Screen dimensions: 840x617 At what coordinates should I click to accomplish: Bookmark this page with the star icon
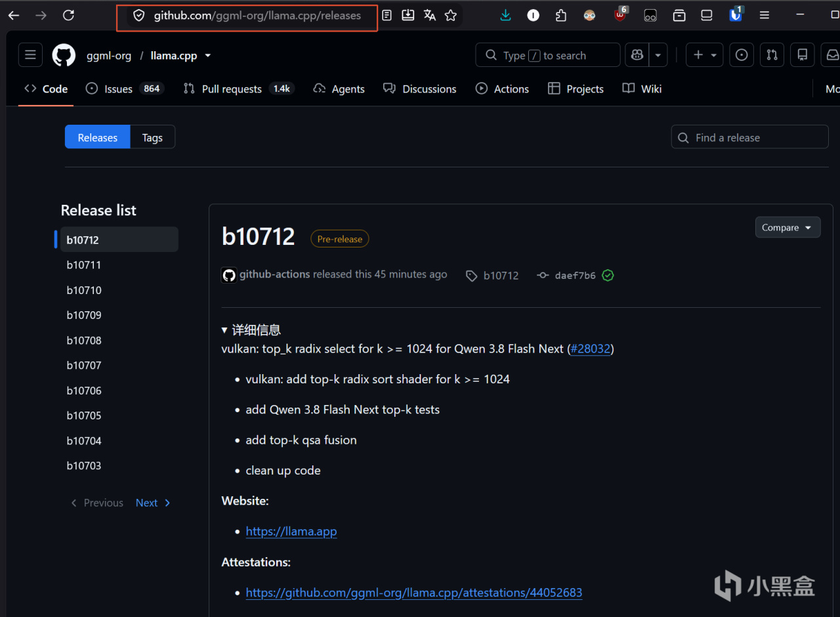point(451,15)
